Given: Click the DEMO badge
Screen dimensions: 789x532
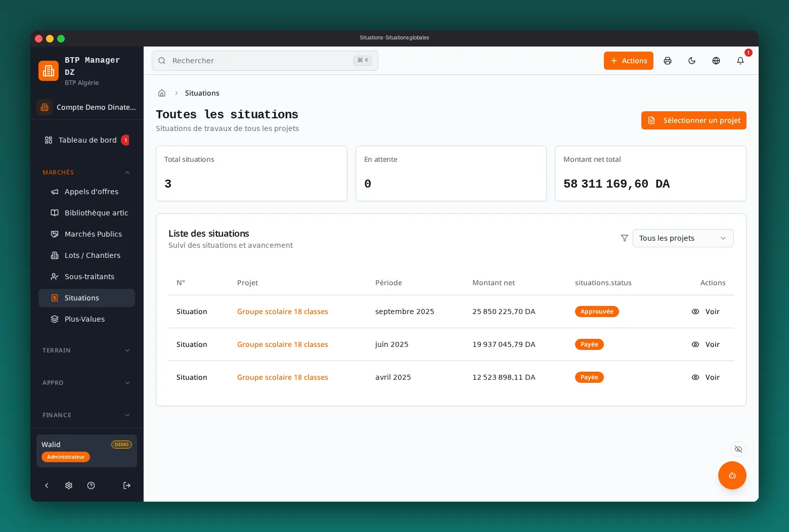Looking at the screenshot, I should click(121, 445).
